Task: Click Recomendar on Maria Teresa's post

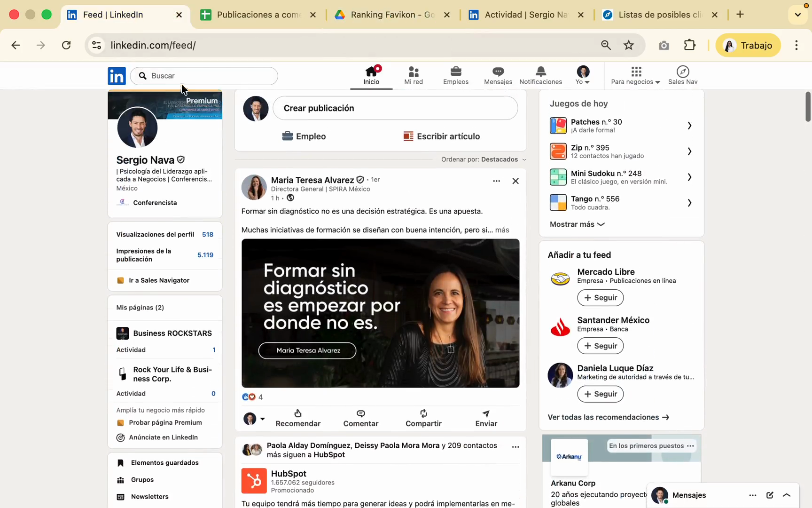Action: click(x=298, y=418)
